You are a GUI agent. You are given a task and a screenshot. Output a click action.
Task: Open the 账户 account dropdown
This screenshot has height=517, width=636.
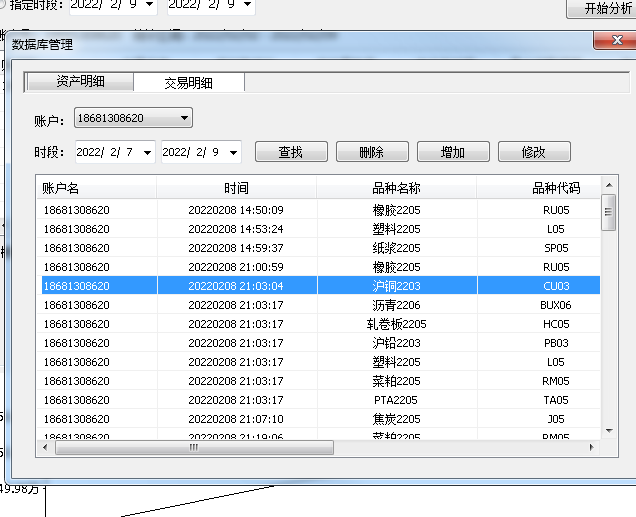click(x=184, y=118)
